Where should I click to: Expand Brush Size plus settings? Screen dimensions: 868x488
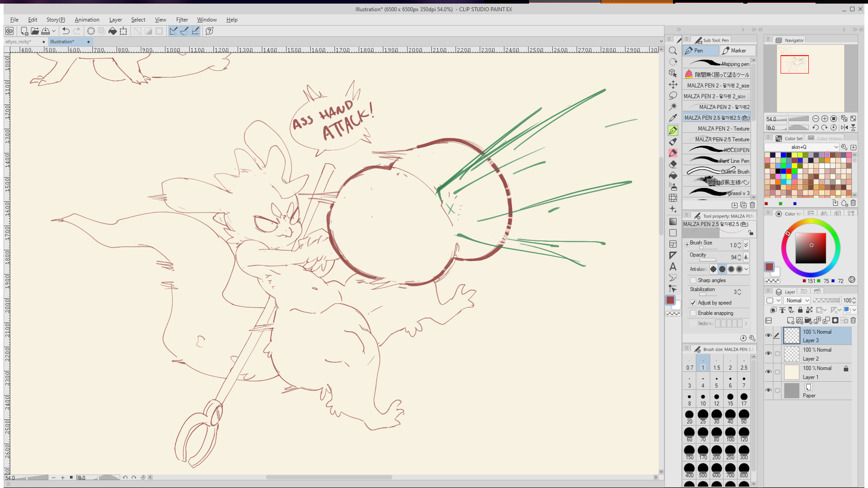[x=687, y=244]
